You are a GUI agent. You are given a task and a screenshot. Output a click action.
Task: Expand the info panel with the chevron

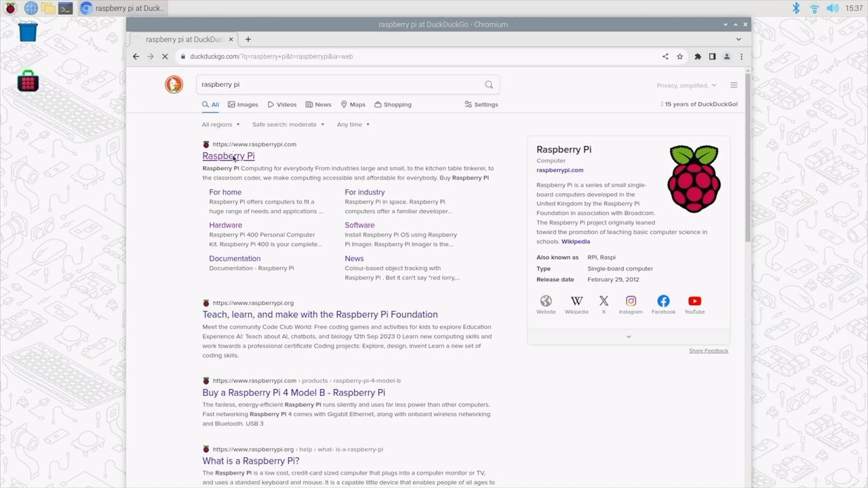click(x=629, y=336)
